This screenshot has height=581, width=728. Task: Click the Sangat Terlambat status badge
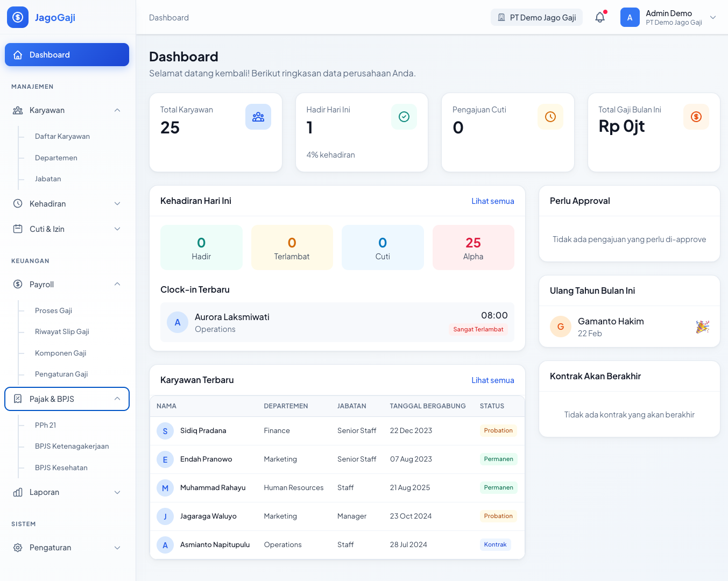tap(478, 329)
